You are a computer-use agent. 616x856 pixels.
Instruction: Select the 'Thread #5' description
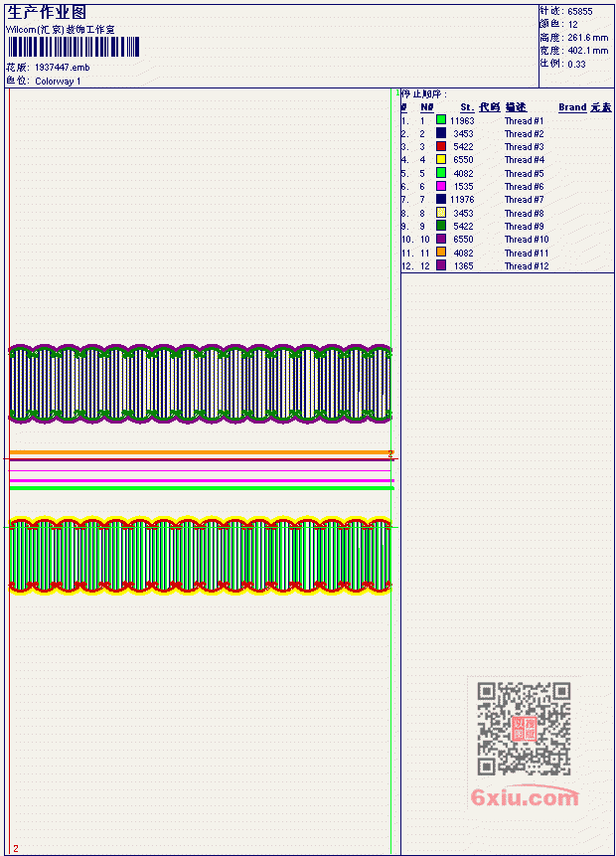coord(524,174)
